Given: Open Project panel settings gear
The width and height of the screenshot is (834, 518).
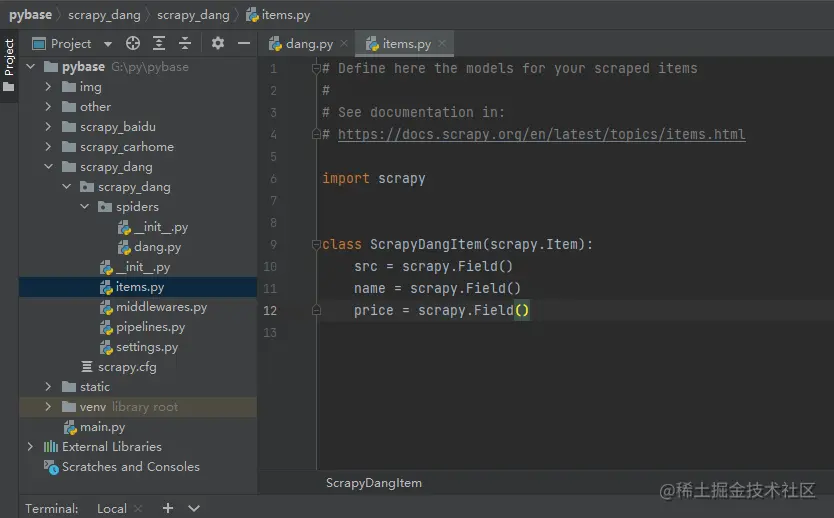Looking at the screenshot, I should 218,43.
